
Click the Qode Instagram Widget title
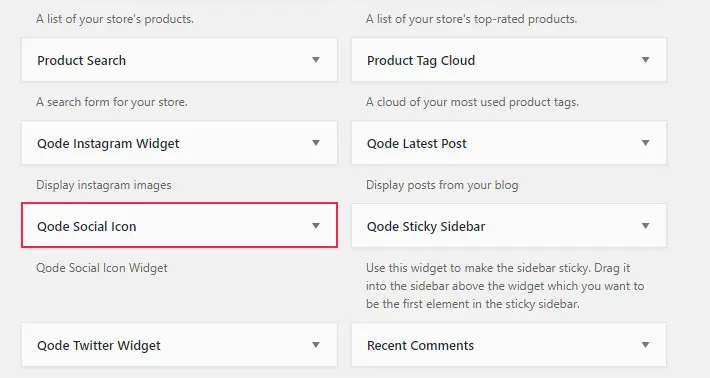[x=108, y=144]
